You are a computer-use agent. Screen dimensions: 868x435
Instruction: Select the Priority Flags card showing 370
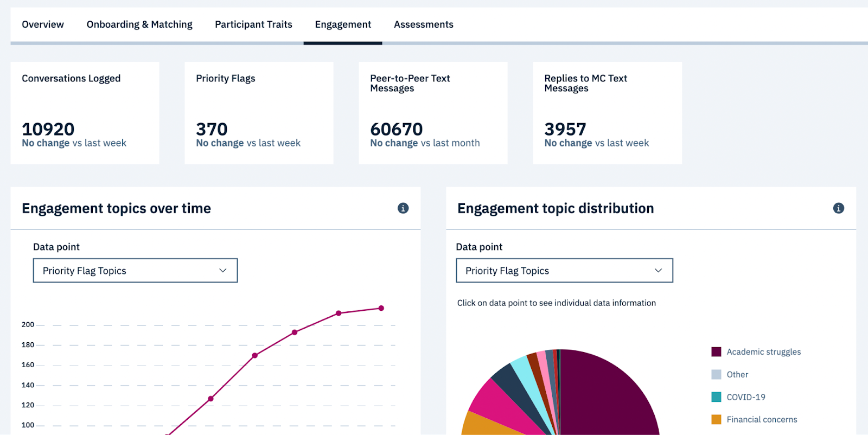click(x=259, y=113)
